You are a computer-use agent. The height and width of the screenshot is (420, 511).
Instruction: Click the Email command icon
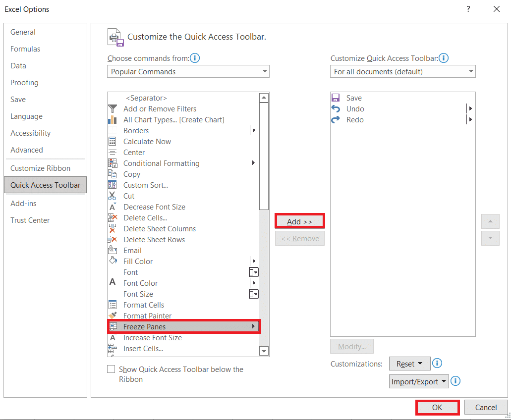114,250
